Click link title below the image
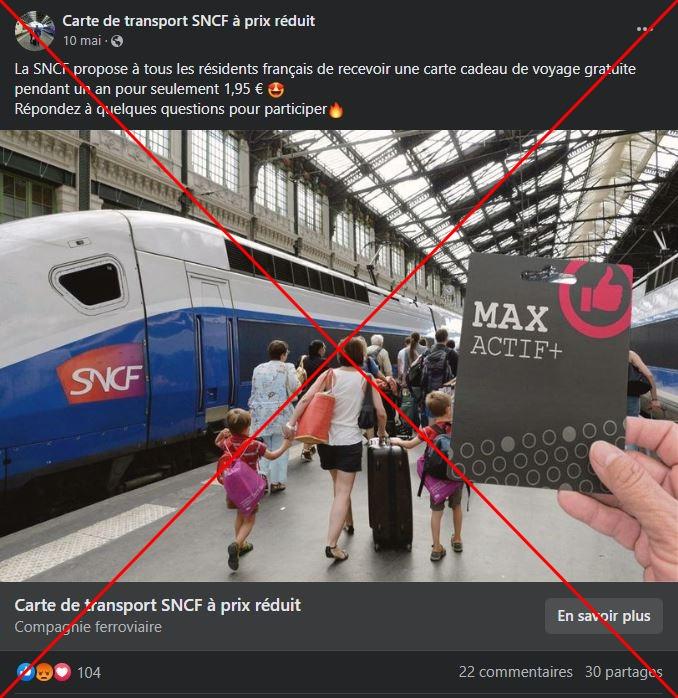The image size is (678, 698). [x=158, y=605]
